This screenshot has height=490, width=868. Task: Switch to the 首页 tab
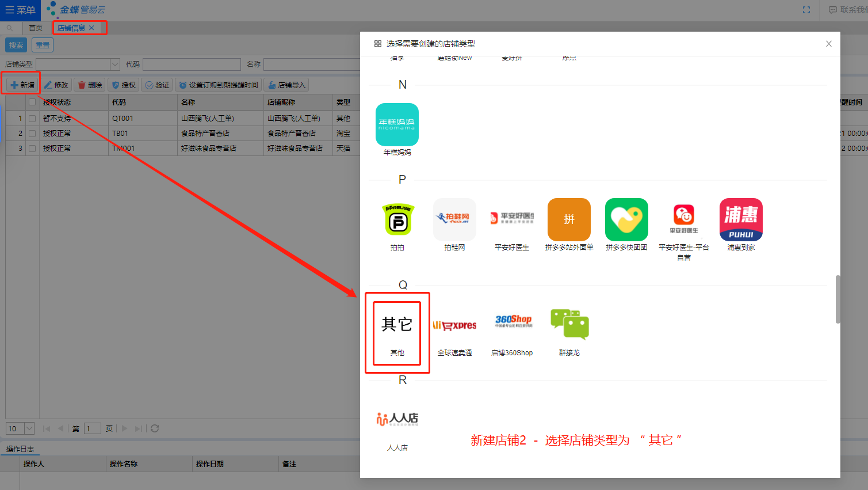pyautogui.click(x=36, y=28)
